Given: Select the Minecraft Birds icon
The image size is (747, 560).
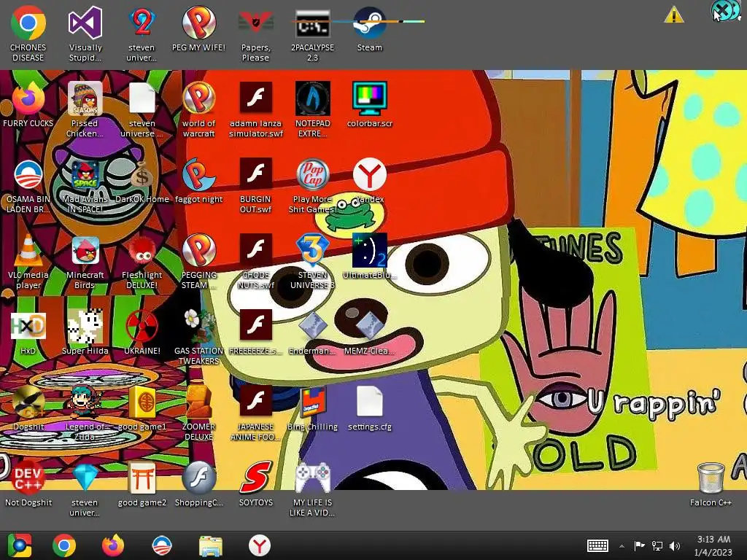Looking at the screenshot, I should (x=85, y=250).
